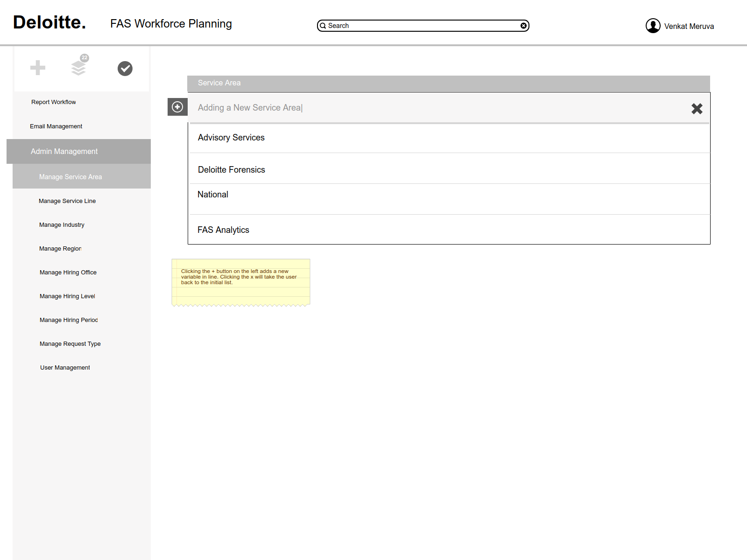Focus the Adding a New Service Area field

[439, 108]
